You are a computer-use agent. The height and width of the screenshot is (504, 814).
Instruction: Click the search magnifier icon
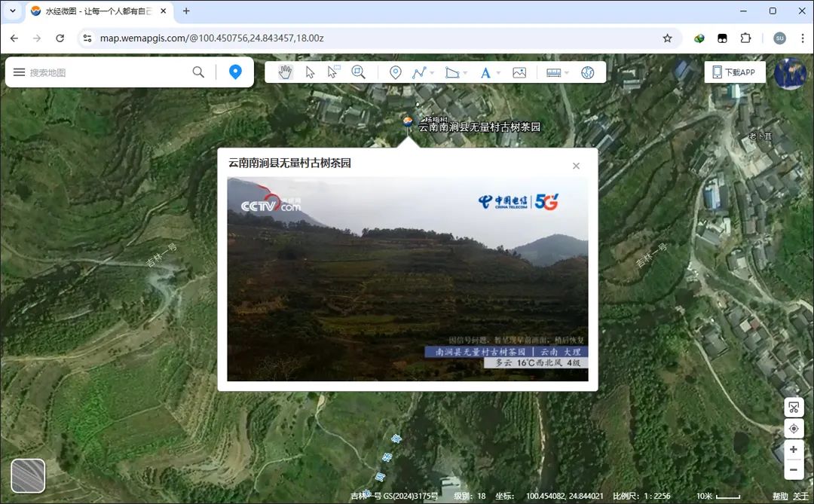pos(198,72)
